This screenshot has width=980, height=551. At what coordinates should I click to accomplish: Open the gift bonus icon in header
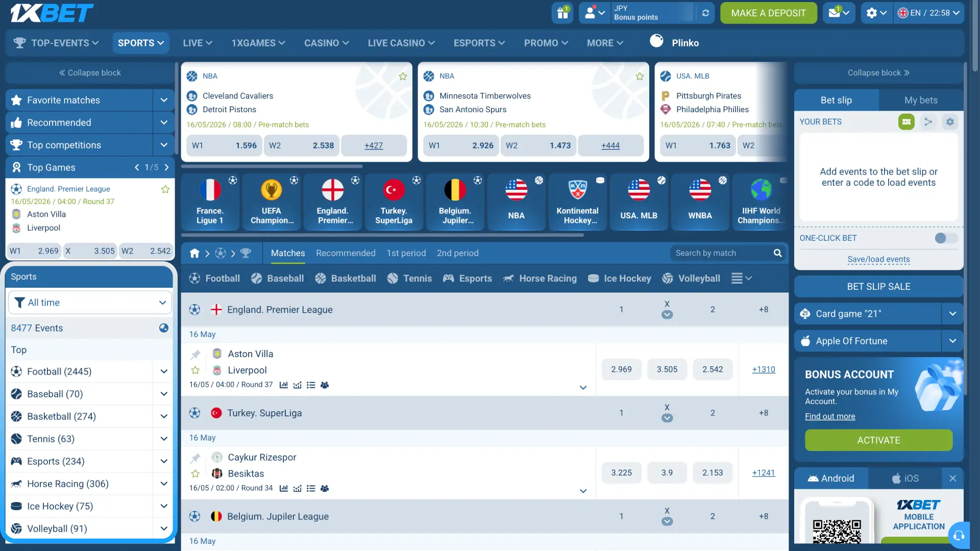562,13
